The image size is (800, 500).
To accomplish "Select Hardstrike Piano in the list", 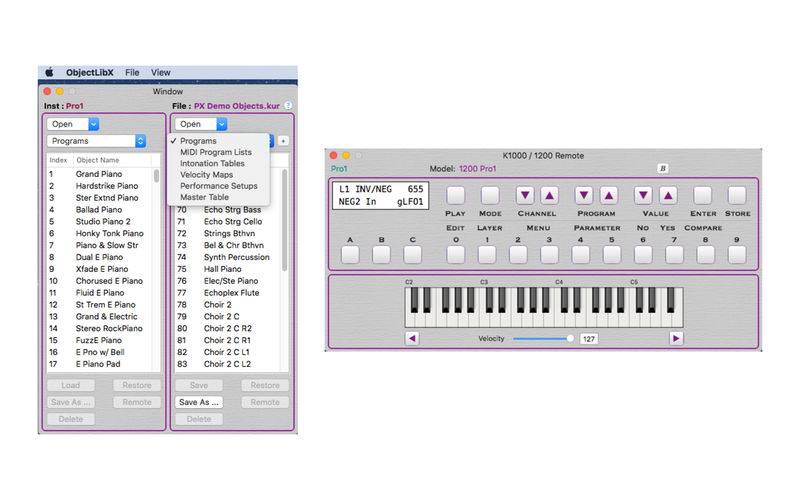I will [100, 186].
